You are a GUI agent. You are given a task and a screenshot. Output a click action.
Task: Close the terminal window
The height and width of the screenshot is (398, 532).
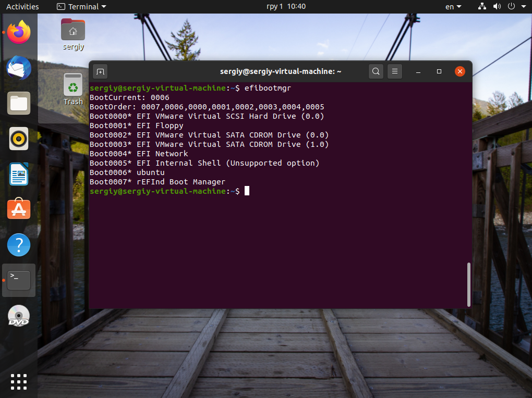tap(460, 71)
